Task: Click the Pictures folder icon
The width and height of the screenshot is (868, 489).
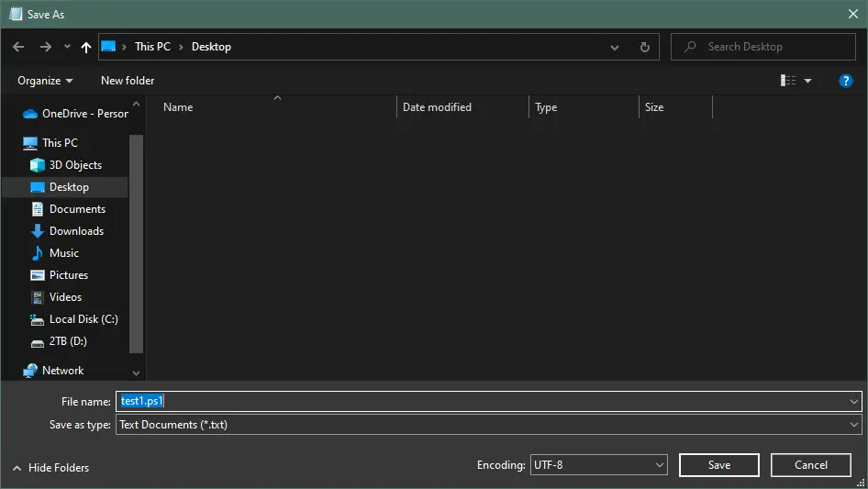Action: 37,275
